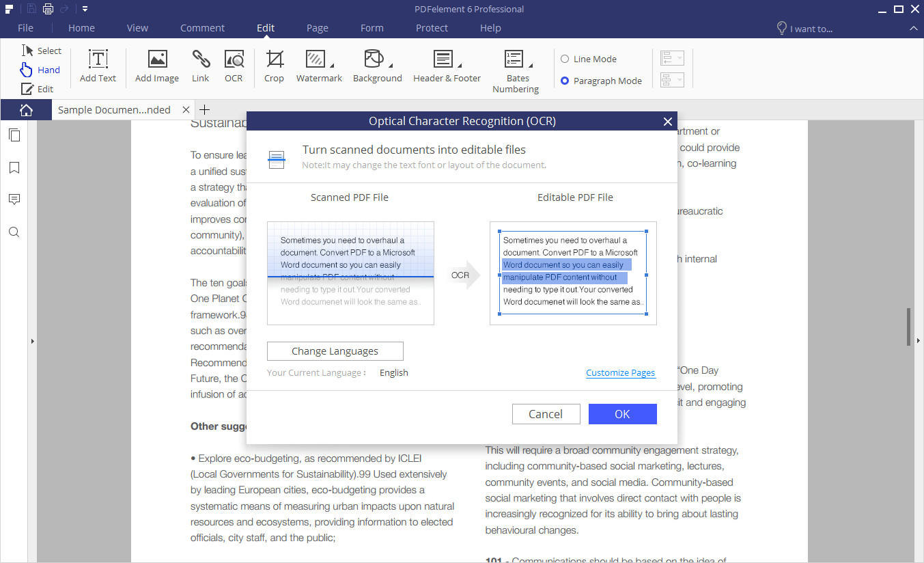924x563 pixels.
Task: Launch the OCR tool from ribbon
Action: point(234,66)
